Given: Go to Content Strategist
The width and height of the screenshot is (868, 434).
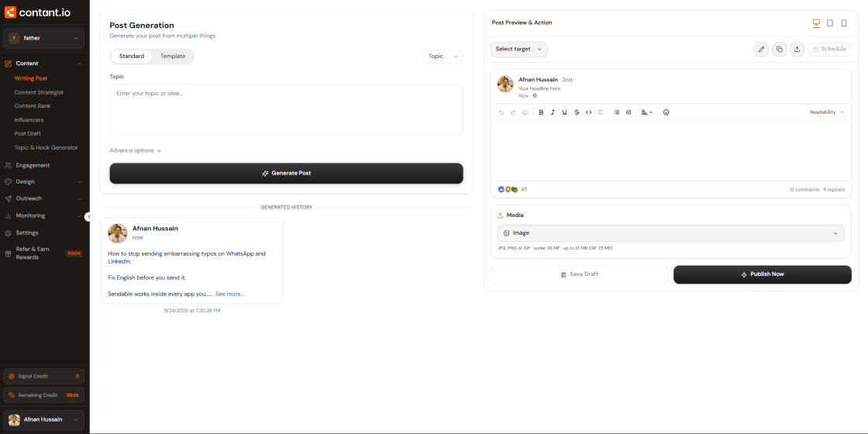Looking at the screenshot, I should (39, 92).
